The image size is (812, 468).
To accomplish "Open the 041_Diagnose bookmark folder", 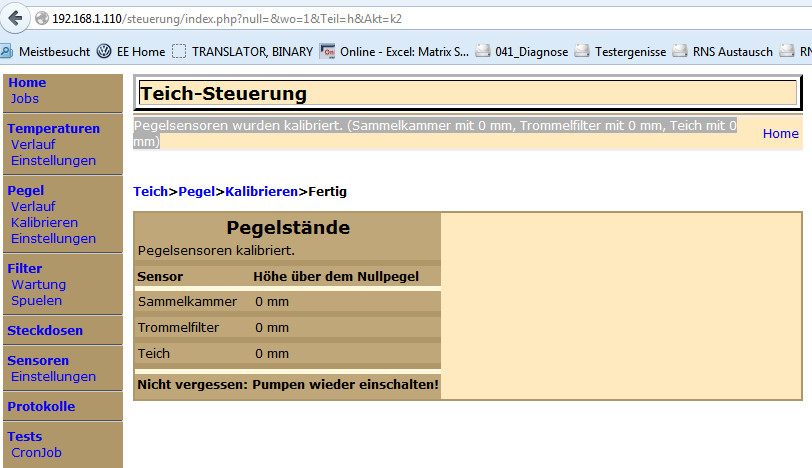I will tap(523, 52).
